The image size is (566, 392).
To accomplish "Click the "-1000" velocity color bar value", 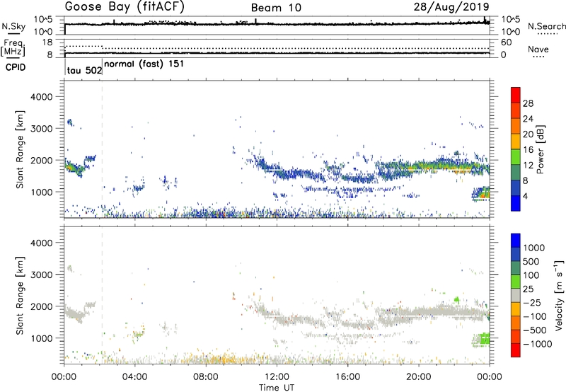I will pos(538,344).
